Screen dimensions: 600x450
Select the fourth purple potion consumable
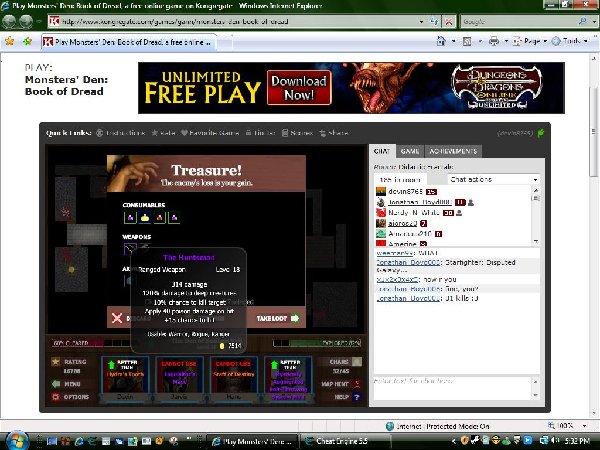point(174,218)
